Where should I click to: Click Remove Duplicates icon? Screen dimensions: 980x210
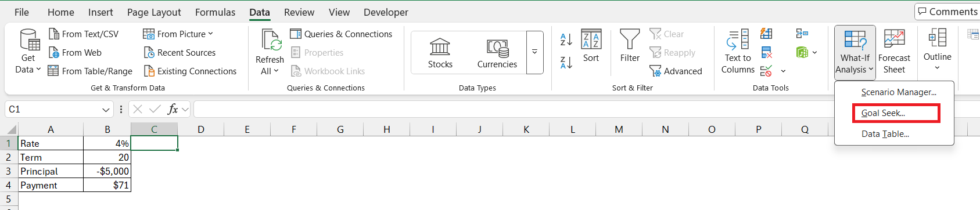766,53
